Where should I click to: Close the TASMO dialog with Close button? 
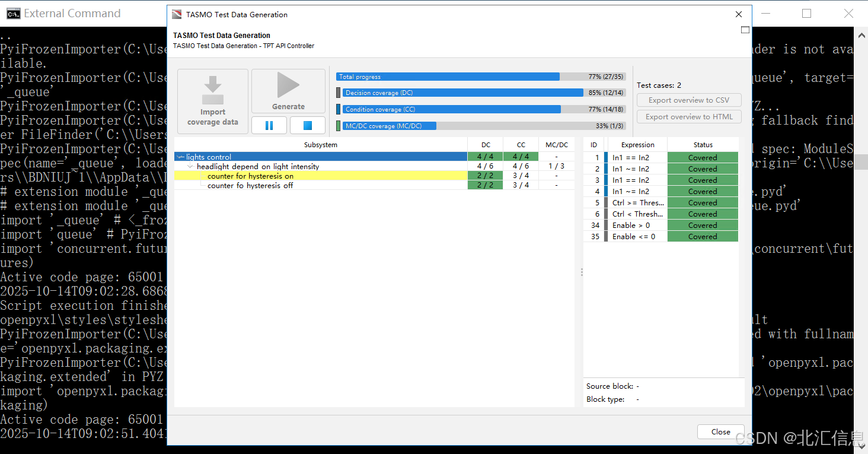[x=720, y=431]
